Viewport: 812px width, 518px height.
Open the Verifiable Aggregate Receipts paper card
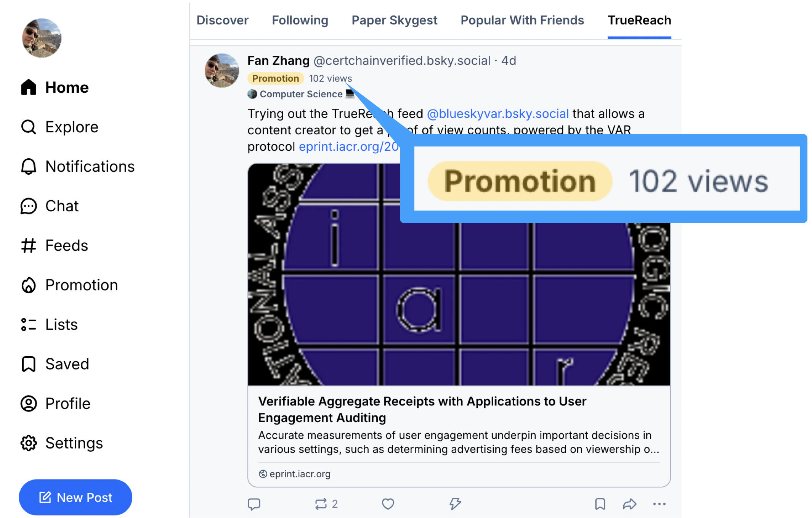(x=422, y=409)
